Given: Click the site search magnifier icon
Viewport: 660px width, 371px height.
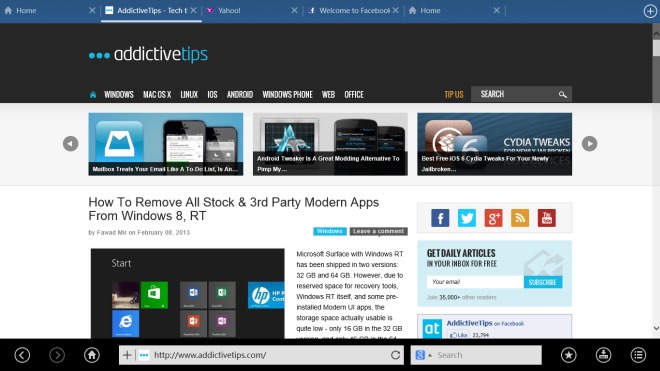Looking at the screenshot, I should pyautogui.click(x=563, y=94).
